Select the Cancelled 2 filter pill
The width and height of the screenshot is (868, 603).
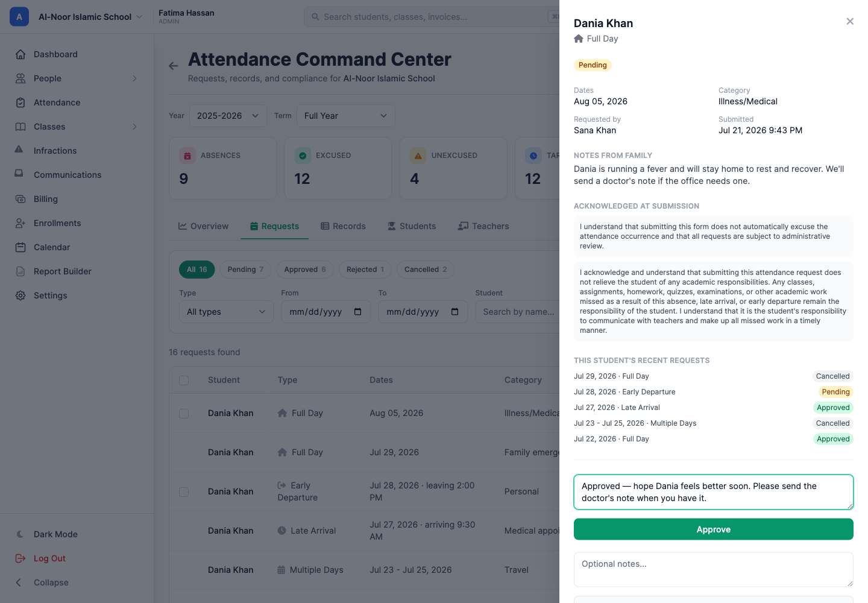pos(426,270)
